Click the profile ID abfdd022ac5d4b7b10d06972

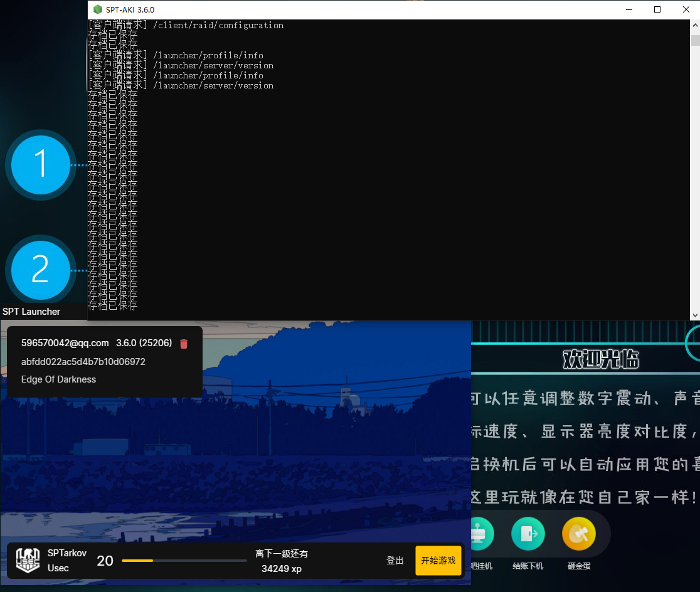pos(83,362)
